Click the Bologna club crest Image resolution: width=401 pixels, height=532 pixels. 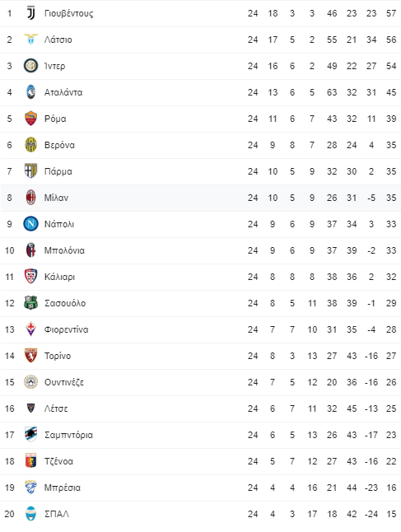(30, 250)
